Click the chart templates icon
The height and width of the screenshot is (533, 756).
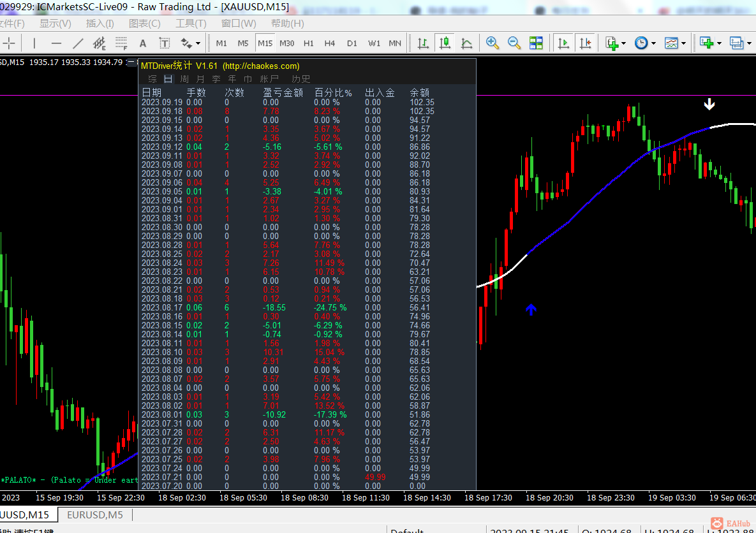point(671,43)
